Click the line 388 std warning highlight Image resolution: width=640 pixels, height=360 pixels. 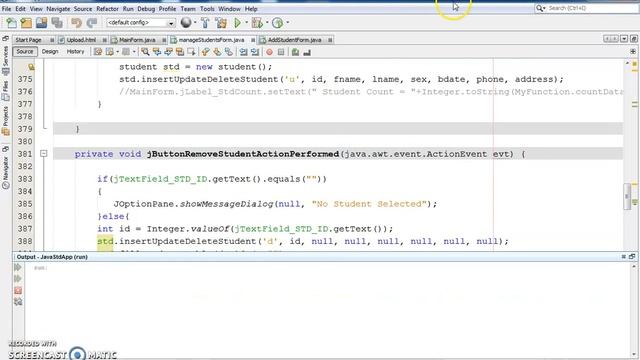pos(105,241)
